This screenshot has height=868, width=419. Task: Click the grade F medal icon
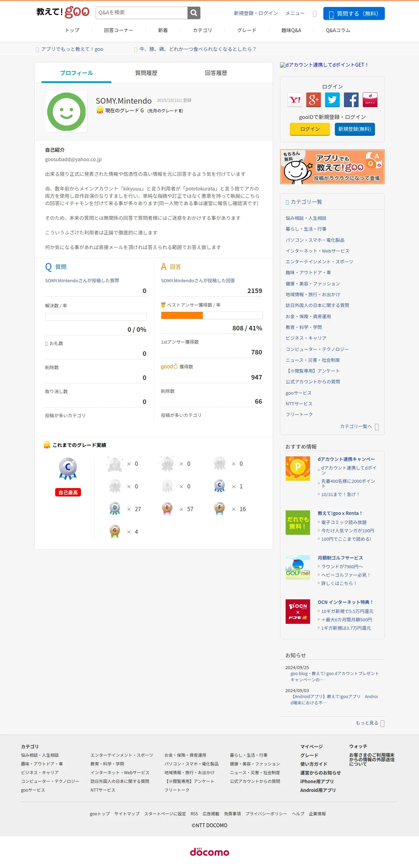(220, 509)
